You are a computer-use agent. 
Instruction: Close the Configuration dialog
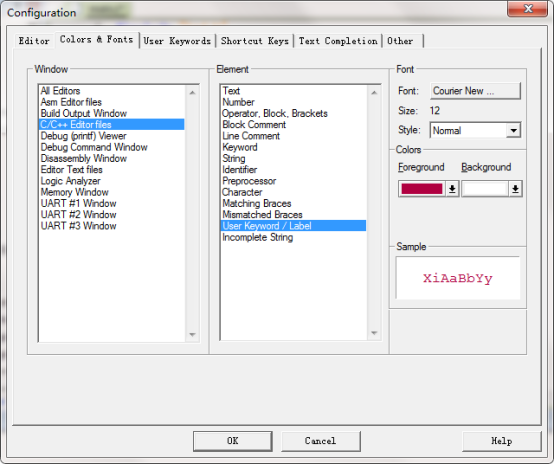[528, 8]
